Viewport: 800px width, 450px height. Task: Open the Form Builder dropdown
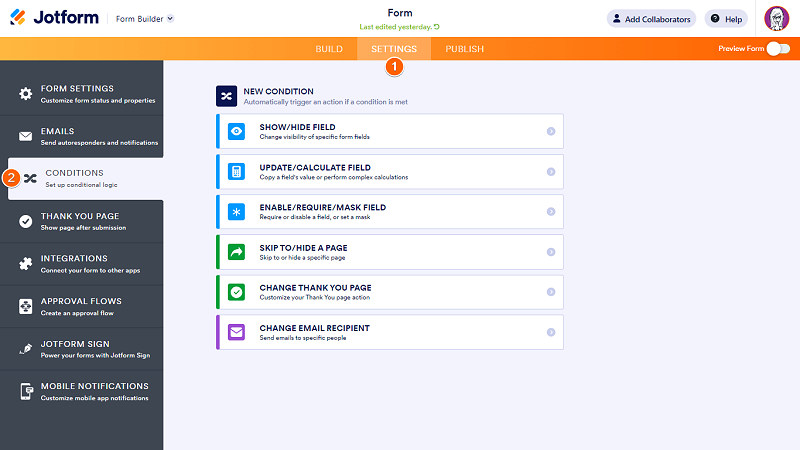click(145, 19)
